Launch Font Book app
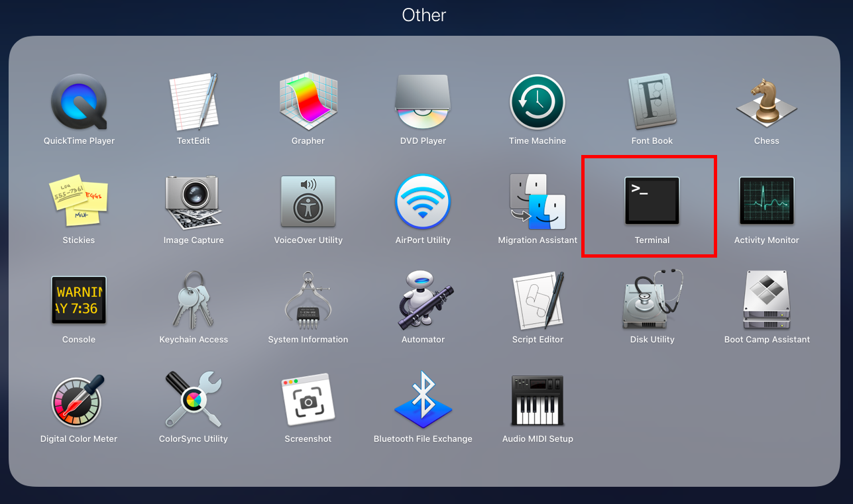Screen dimensions: 853x504 coord(652,103)
